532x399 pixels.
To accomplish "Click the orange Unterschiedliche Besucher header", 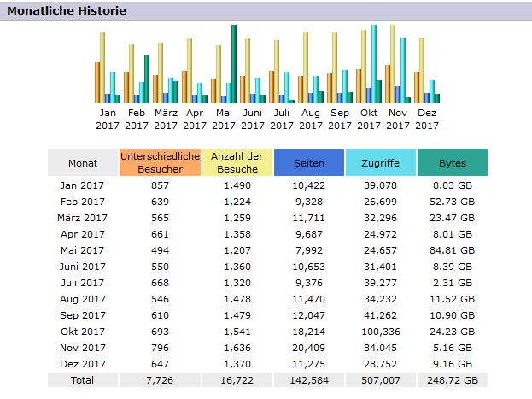I will [160, 162].
